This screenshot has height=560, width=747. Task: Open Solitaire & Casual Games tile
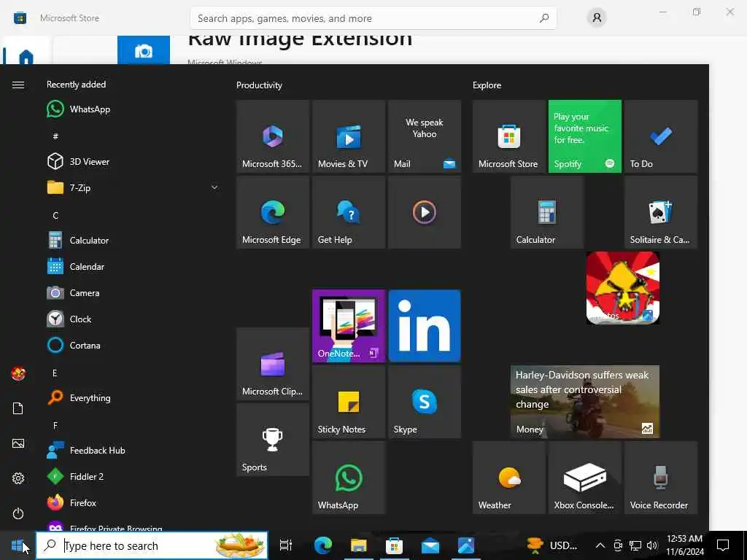point(661,212)
